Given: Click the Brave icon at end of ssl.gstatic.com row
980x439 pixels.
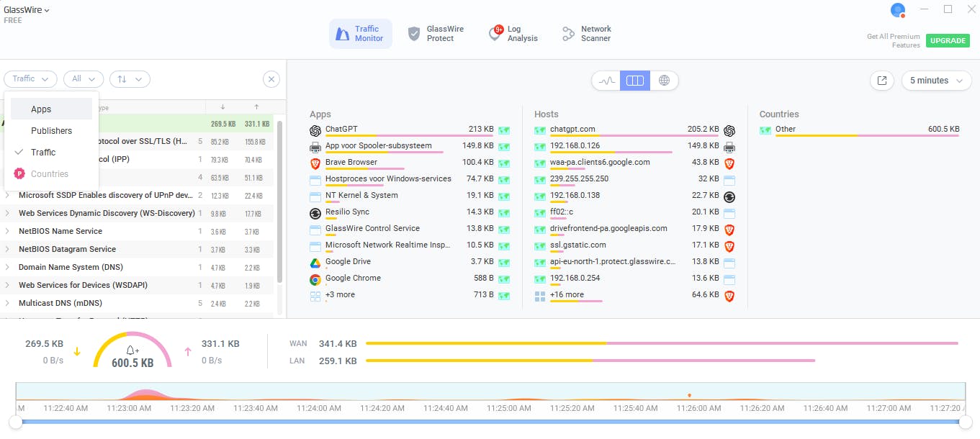Looking at the screenshot, I should (729, 246).
